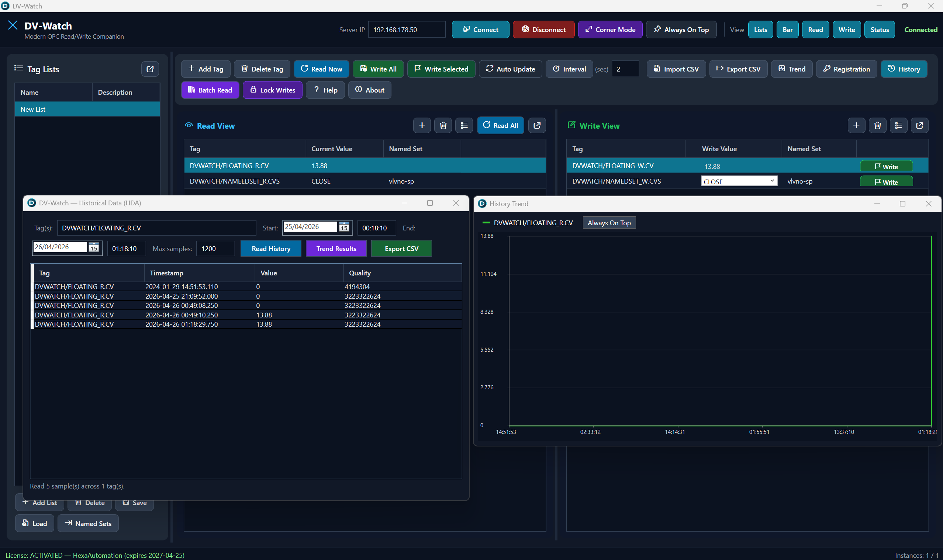Open the list options icon in Write View
943x560 pixels.
(898, 125)
